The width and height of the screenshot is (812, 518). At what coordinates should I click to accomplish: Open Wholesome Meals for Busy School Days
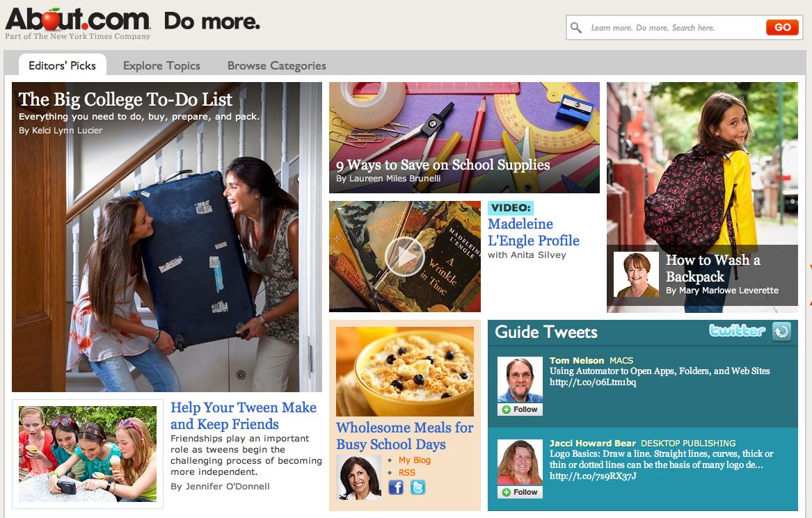click(x=404, y=436)
